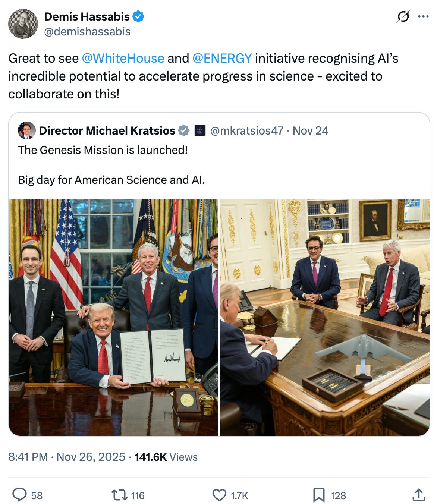
Task: Open the @WhiteHouse mention link
Action: point(123,58)
